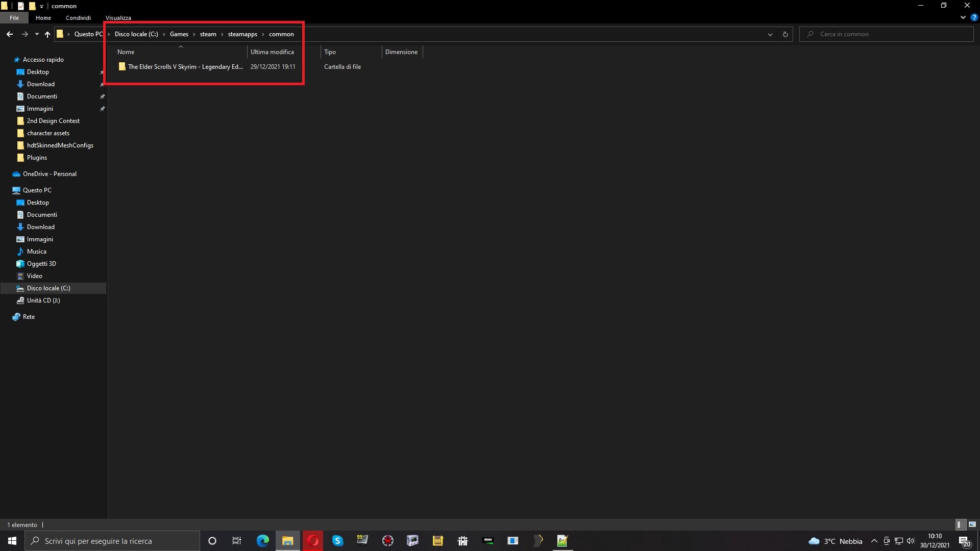Refresh the common folder view
The width and height of the screenshot is (980, 551).
[x=785, y=34]
